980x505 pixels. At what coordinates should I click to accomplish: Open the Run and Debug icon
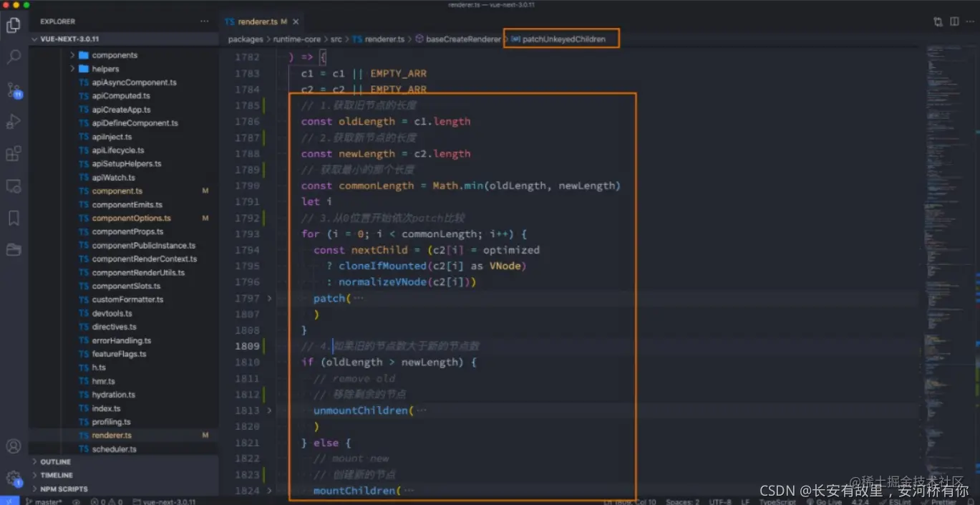tap(13, 122)
